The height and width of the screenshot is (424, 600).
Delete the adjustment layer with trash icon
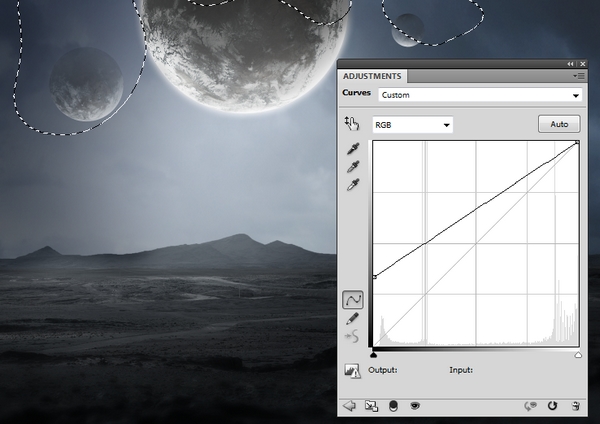coord(576,406)
